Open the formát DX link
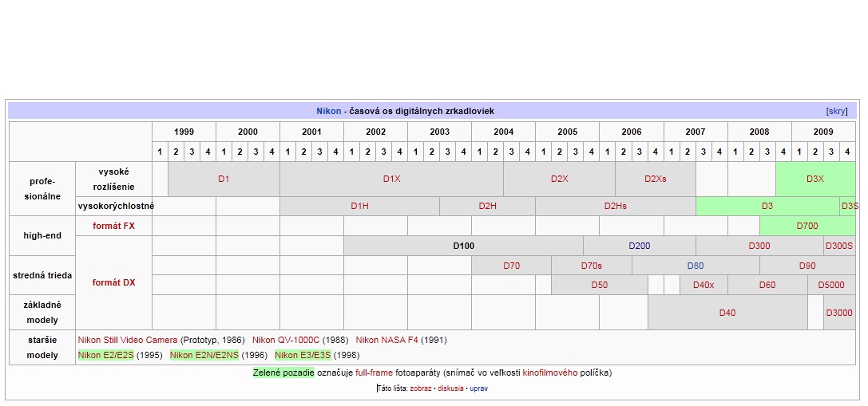Viewport: 868px width, 406px height. pyautogui.click(x=113, y=282)
